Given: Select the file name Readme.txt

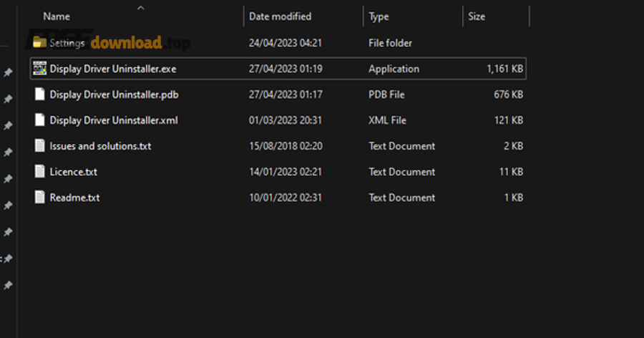Looking at the screenshot, I should point(74,198).
